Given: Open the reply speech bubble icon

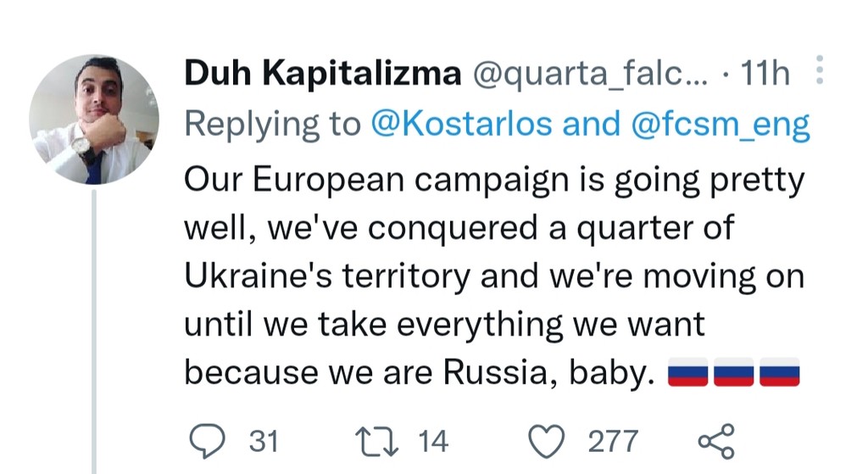Looking at the screenshot, I should 205,441.
